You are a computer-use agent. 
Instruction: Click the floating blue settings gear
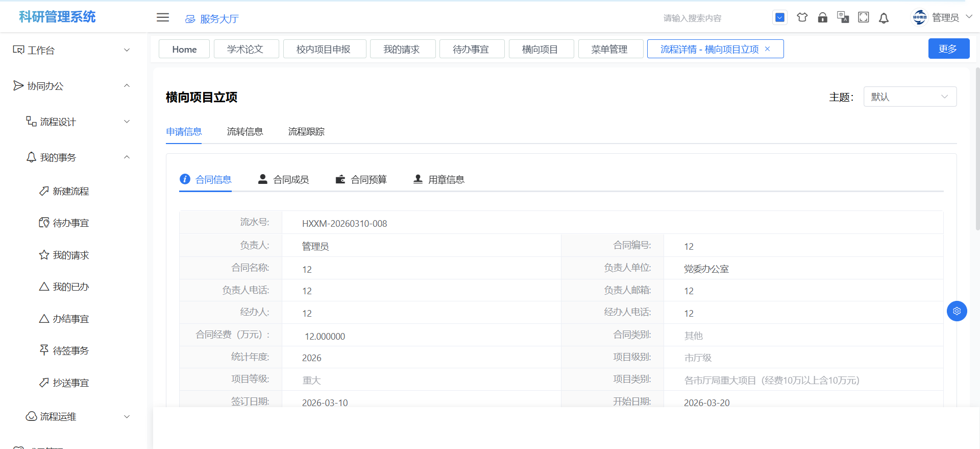point(957,311)
